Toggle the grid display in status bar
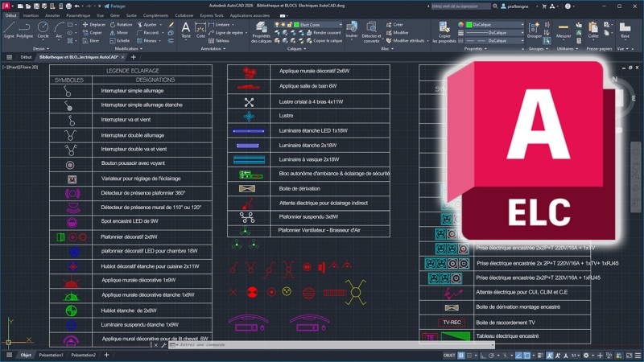This screenshot has width=644, height=362. 461,356
